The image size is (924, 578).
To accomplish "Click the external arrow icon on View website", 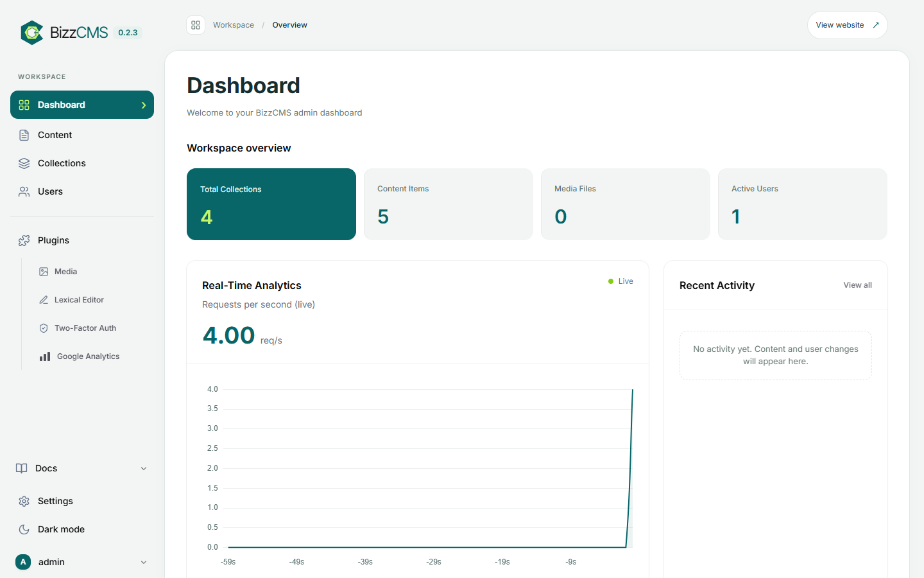I will 876,25.
